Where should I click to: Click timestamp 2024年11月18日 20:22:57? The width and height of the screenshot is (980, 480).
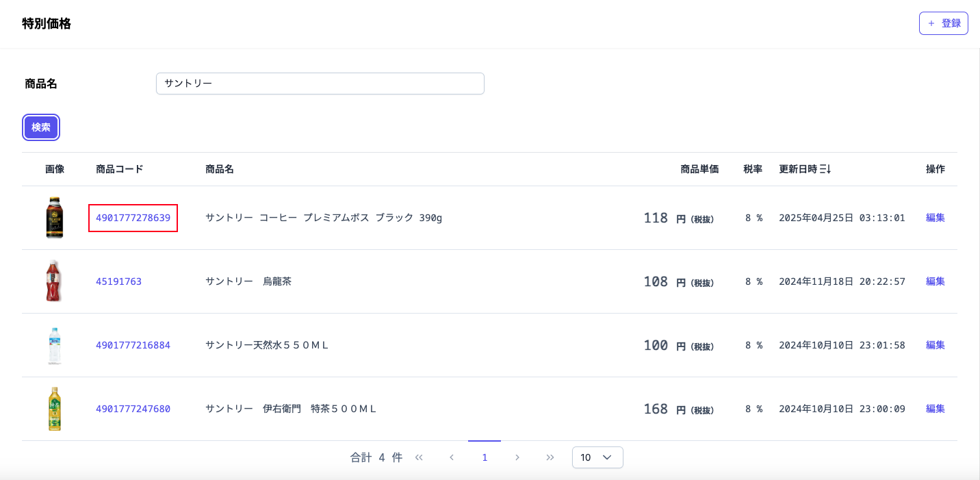pyautogui.click(x=842, y=281)
